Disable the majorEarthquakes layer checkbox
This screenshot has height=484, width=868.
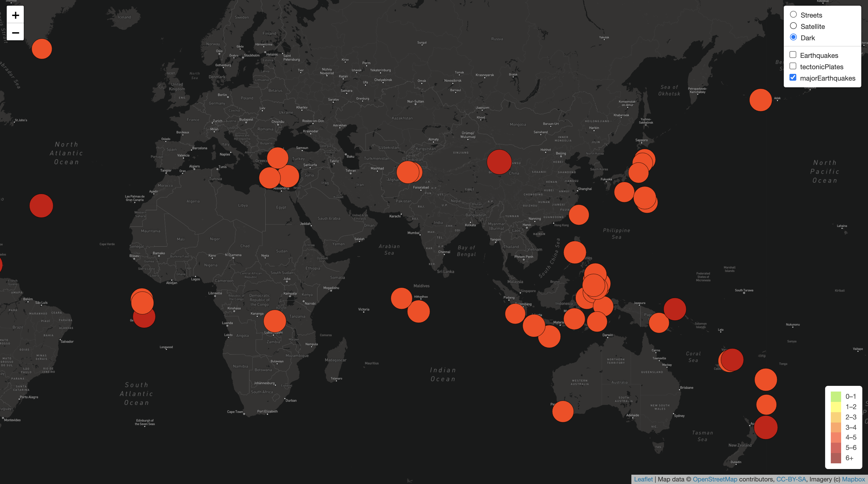[x=793, y=77]
